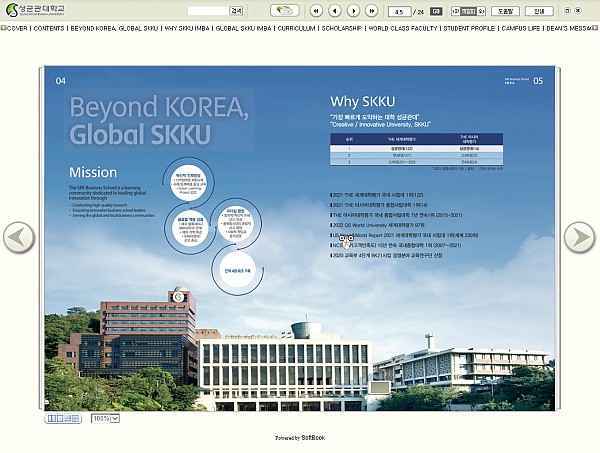Click the "Why SKKU" heading
Screen dimensions: 600x453
pyautogui.click(x=362, y=101)
